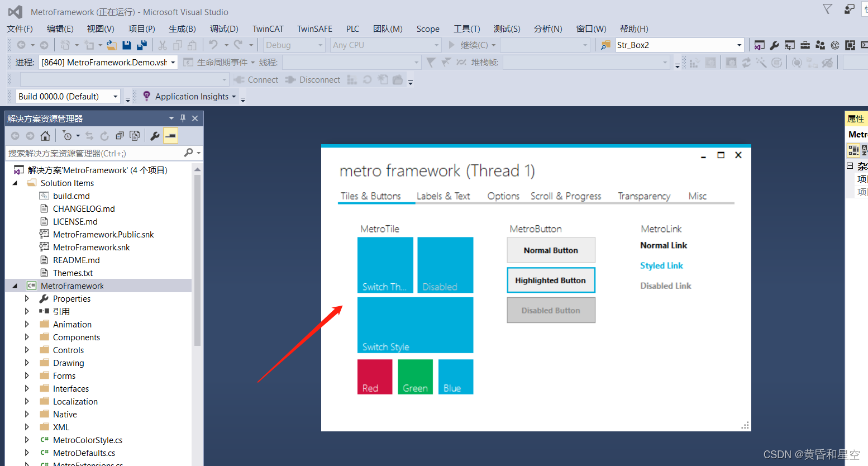Image resolution: width=868 pixels, height=466 pixels.
Task: Expand the Controls folder node
Action: pos(27,350)
